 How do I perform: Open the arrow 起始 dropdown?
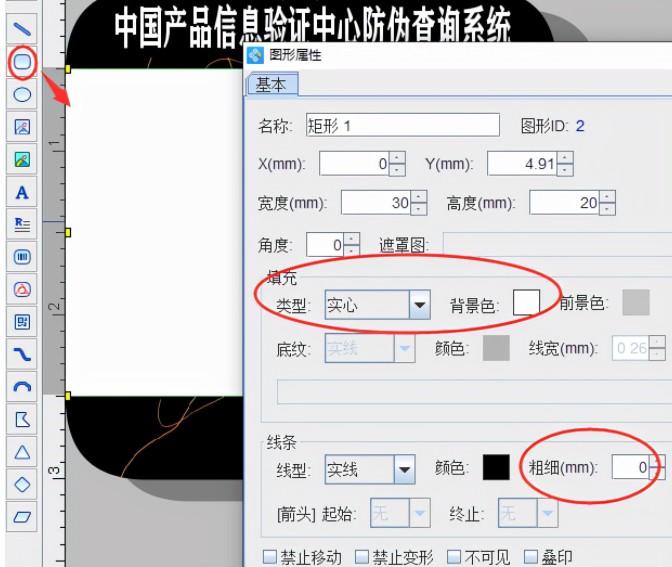pos(420,513)
